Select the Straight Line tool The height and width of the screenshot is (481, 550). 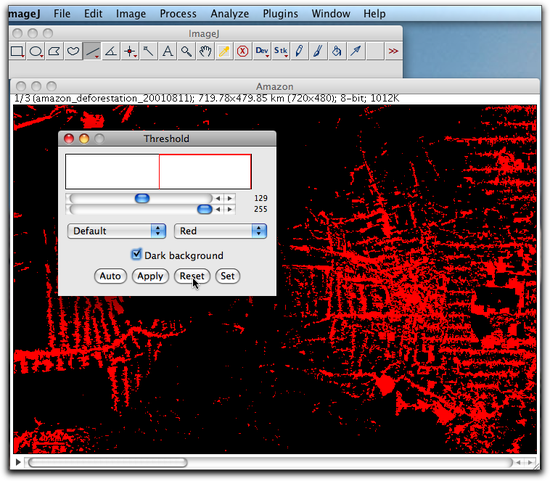tap(92, 52)
